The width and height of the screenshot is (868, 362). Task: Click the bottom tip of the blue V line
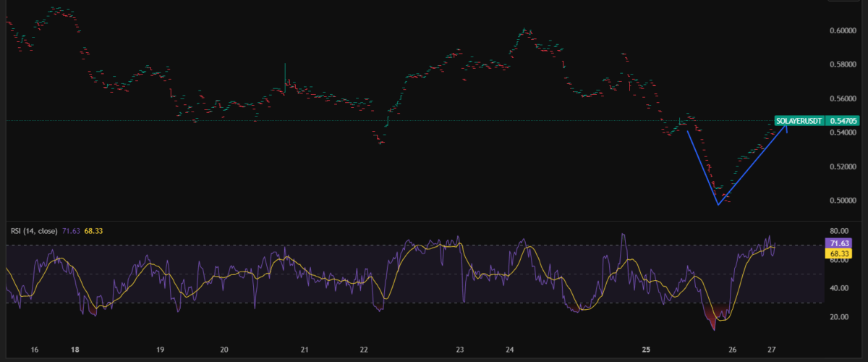tap(718, 205)
